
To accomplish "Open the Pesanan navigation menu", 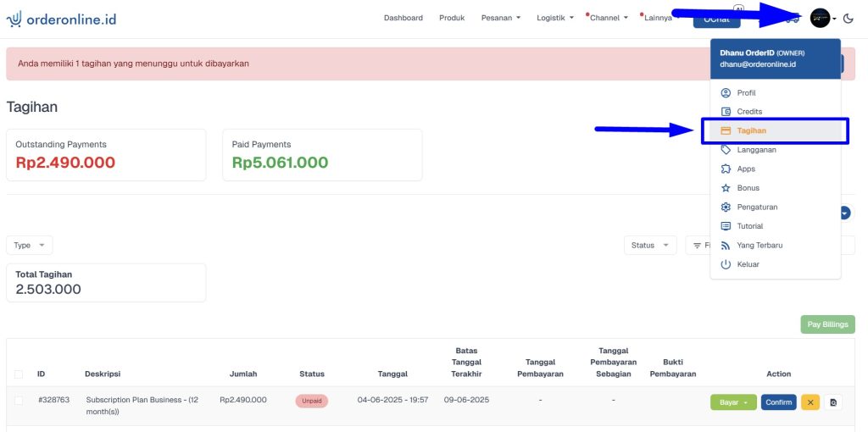I will coord(501,18).
